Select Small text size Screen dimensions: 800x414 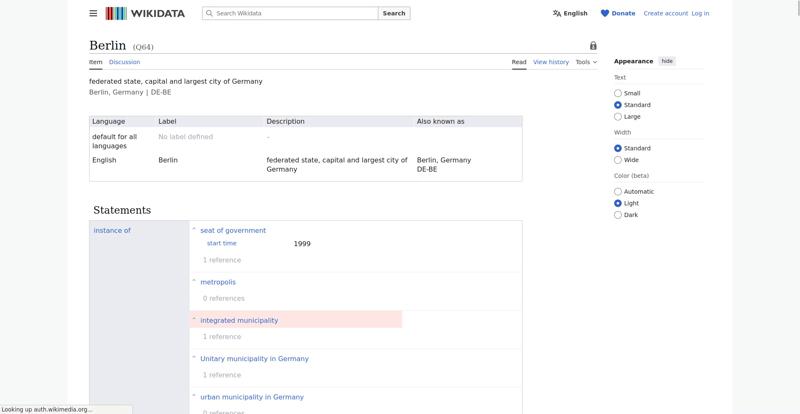[x=618, y=93]
